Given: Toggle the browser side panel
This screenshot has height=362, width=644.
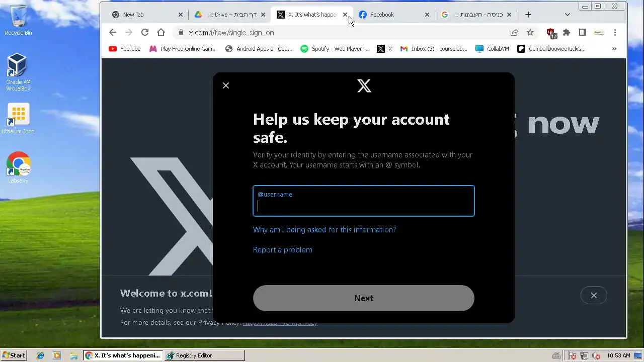Looking at the screenshot, I should point(583,32).
